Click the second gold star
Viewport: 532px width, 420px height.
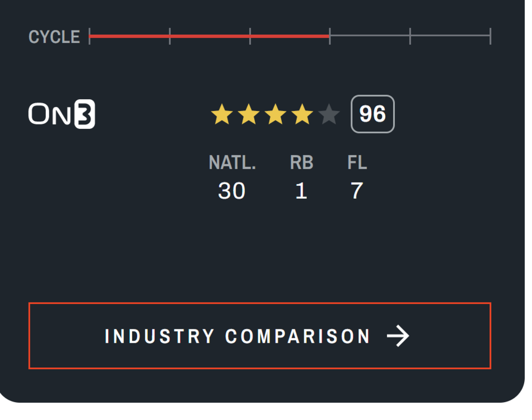coord(249,115)
